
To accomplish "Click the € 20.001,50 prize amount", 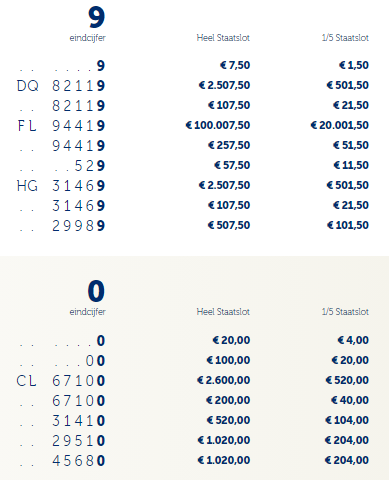I will [x=339, y=125].
